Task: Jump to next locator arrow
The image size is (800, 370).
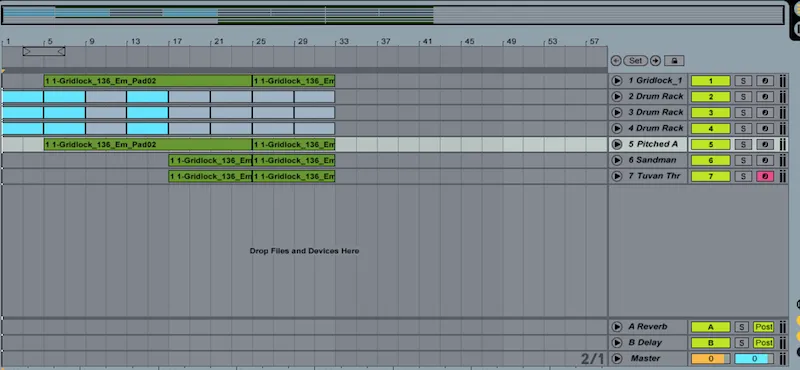Action: [x=655, y=61]
